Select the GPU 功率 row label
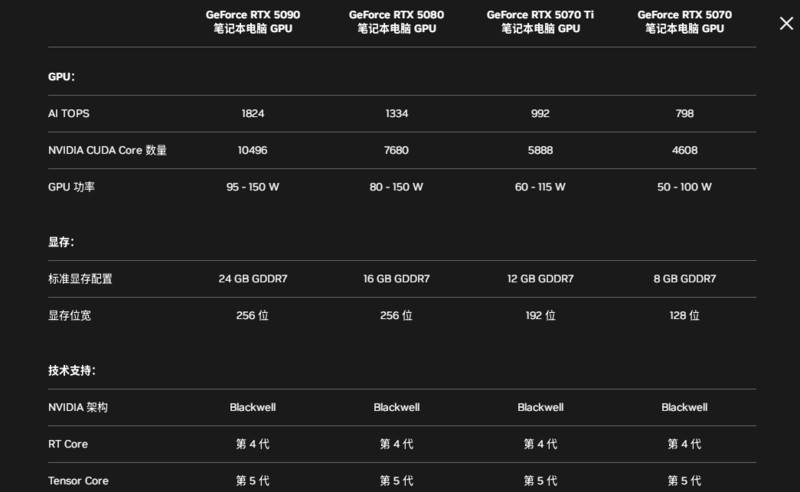The height and width of the screenshot is (492, 800). 70,187
